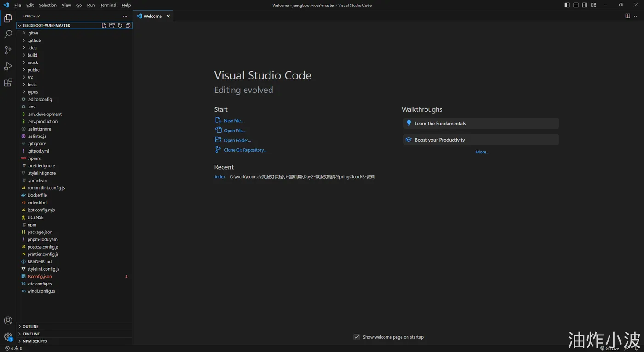Open the Terminal menu
This screenshot has width=644, height=352.
tap(108, 5)
